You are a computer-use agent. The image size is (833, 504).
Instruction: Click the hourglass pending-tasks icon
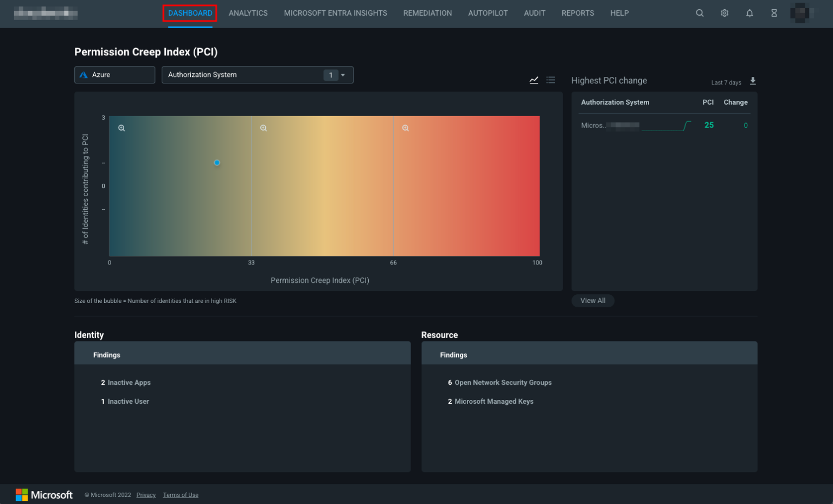coord(774,13)
